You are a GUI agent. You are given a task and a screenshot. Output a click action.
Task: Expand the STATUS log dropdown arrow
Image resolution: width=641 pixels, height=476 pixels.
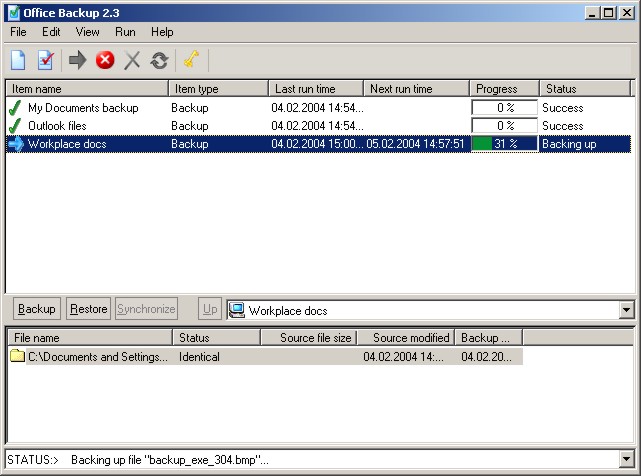click(626, 459)
